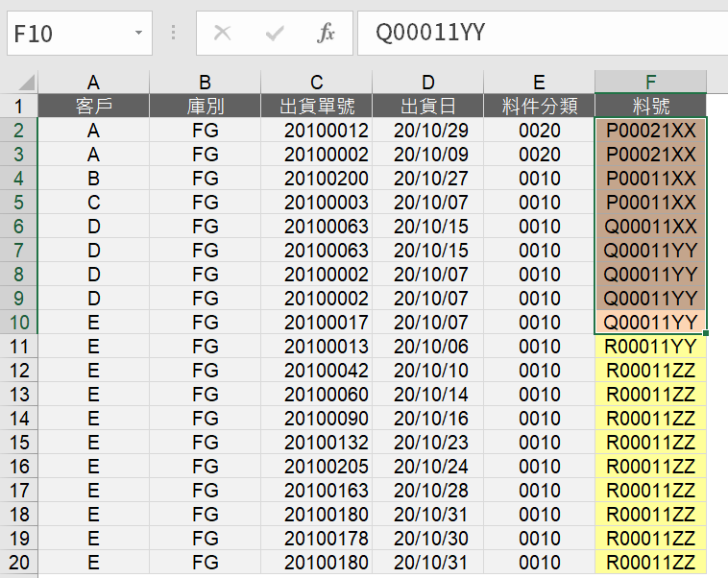
Task: Select cell with order number 20100012
Action: [x=316, y=130]
